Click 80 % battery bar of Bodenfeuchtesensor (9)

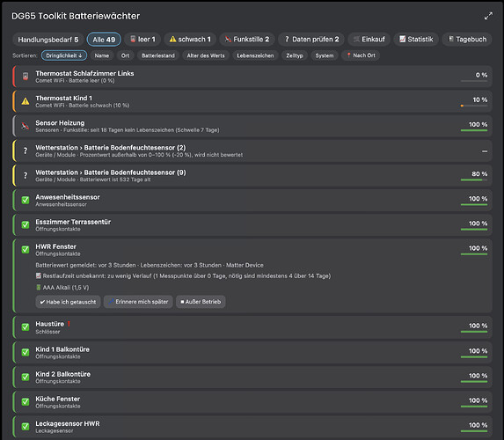point(474,180)
